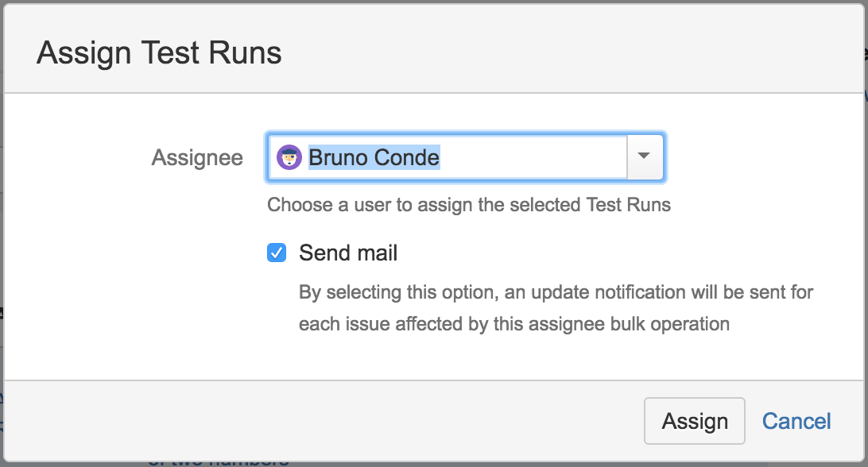Screen dimensions: 868x467
Task: Click the dialog header bar
Action: [x=434, y=50]
